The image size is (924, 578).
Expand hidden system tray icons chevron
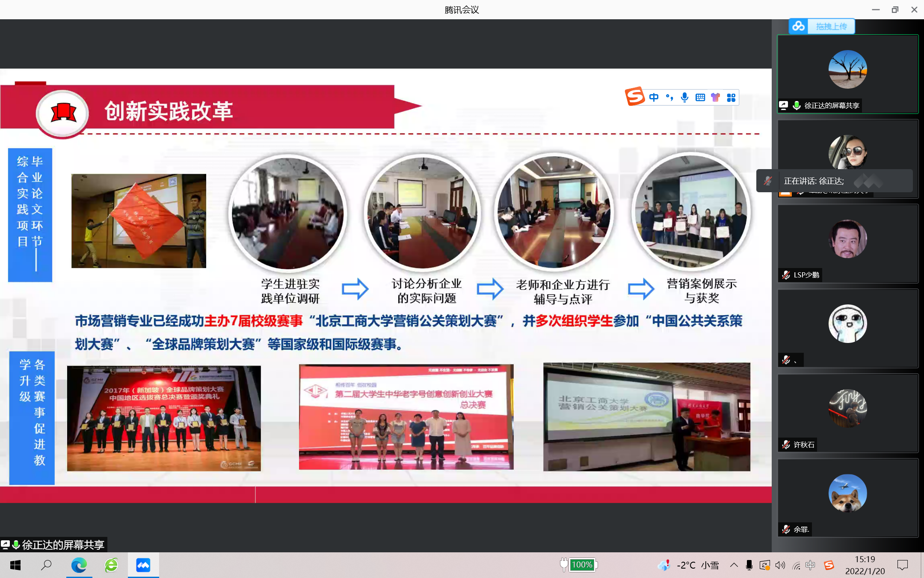click(x=734, y=565)
